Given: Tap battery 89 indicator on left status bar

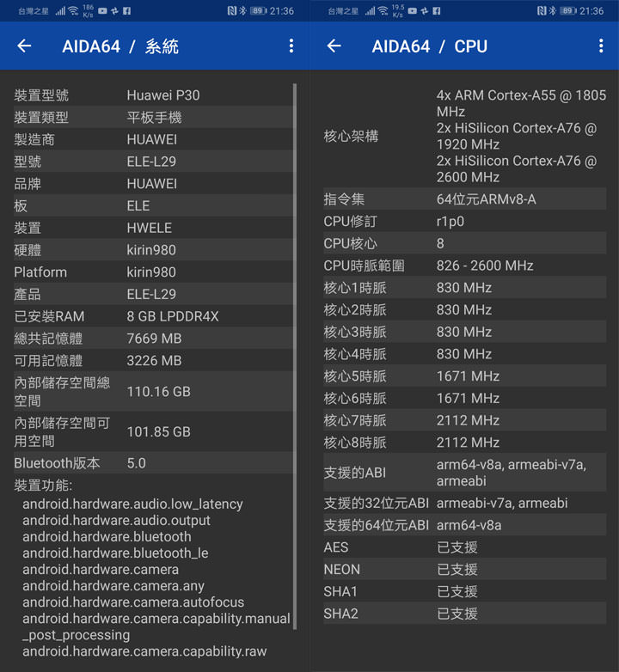Looking at the screenshot, I should tap(258, 10).
